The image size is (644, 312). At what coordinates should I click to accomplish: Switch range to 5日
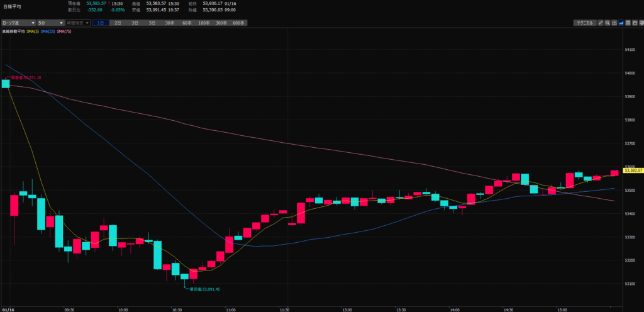(152, 23)
